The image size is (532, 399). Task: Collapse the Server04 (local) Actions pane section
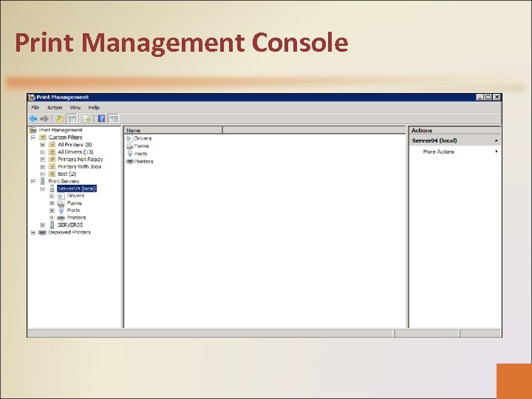point(496,140)
